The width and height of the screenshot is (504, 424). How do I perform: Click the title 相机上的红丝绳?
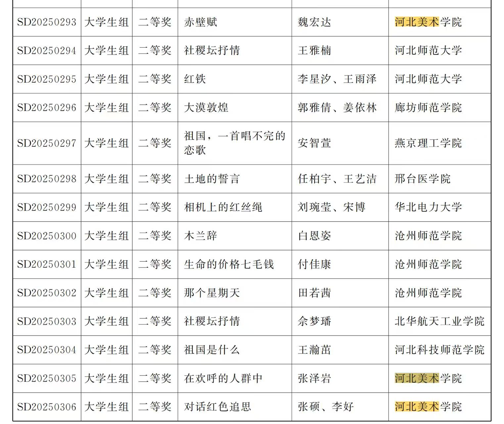coord(223,207)
